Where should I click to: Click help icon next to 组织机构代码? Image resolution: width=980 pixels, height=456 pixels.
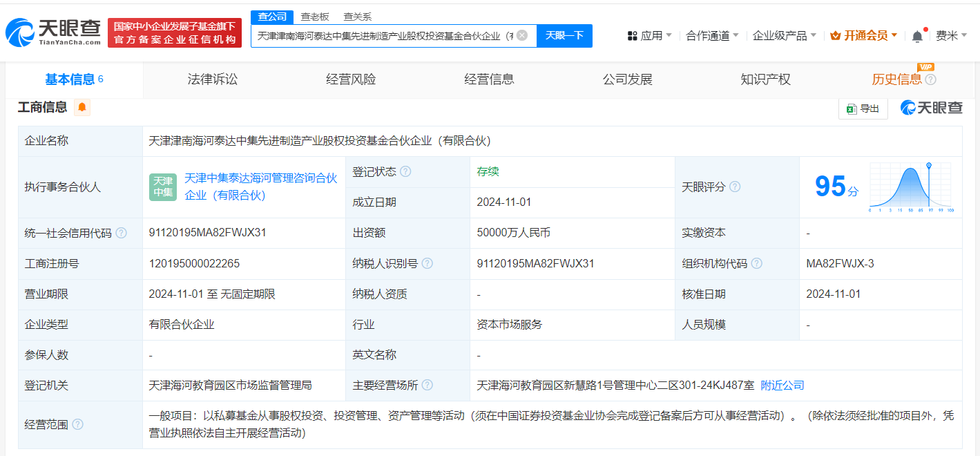(x=757, y=264)
